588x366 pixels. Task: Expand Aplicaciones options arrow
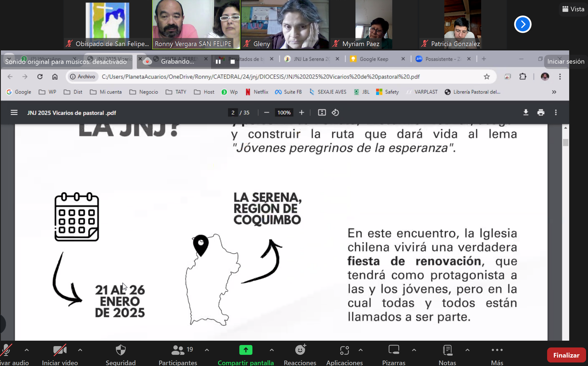[x=361, y=350]
